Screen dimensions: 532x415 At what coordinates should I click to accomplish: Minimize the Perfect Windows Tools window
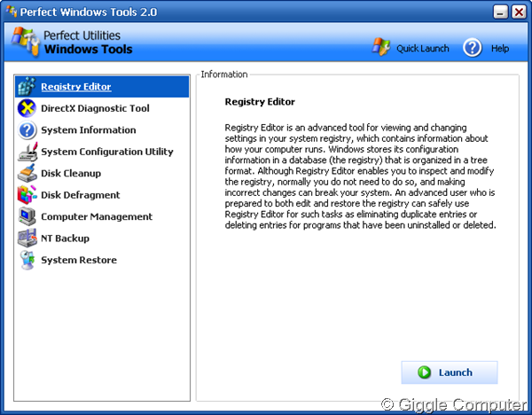point(500,12)
